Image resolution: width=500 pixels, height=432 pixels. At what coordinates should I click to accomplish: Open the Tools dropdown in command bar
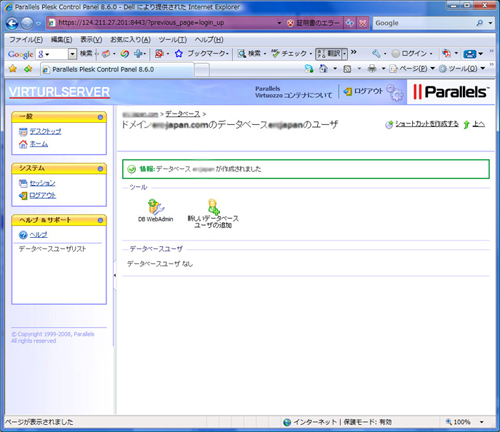[462, 69]
